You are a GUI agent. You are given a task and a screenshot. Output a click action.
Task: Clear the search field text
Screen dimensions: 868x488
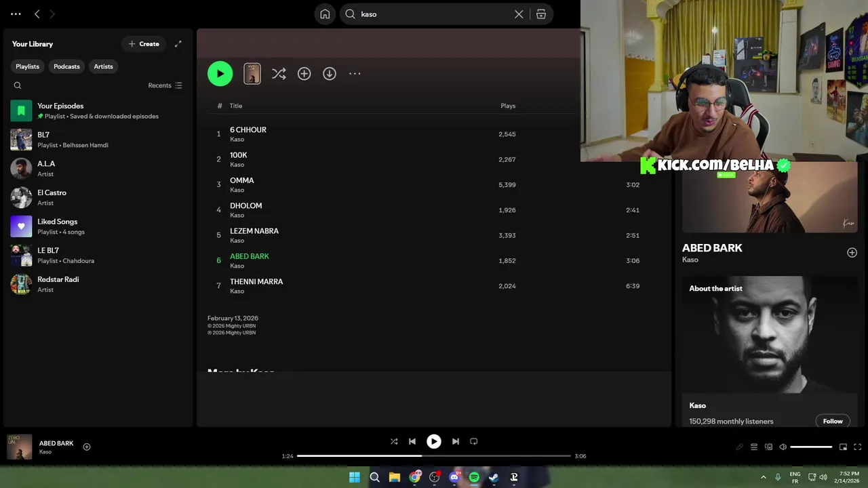pyautogui.click(x=519, y=14)
